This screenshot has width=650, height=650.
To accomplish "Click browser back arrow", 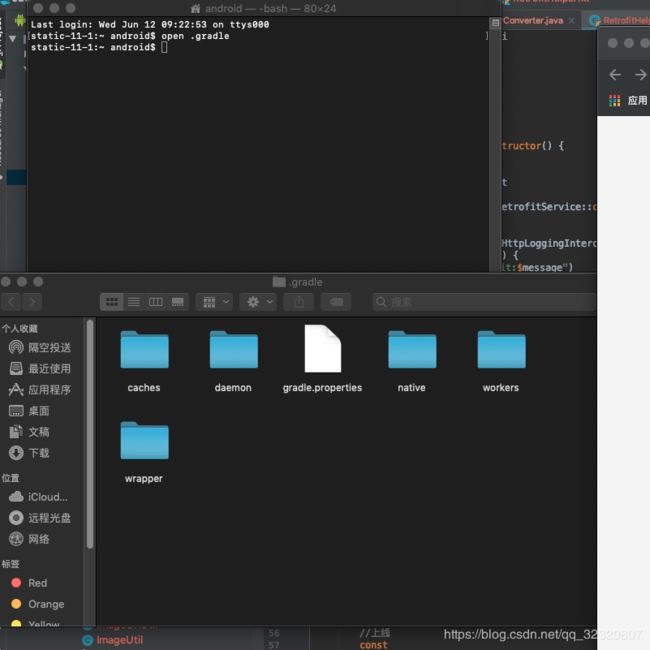I will (x=615, y=75).
